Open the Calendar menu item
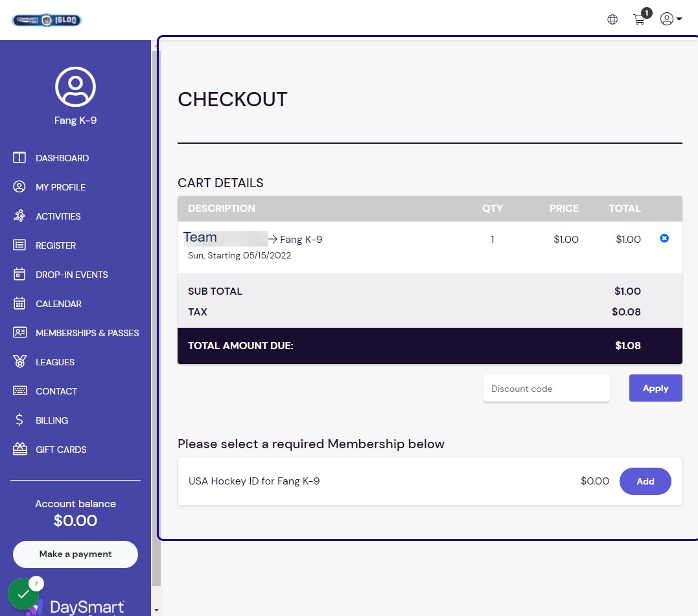 point(58,304)
